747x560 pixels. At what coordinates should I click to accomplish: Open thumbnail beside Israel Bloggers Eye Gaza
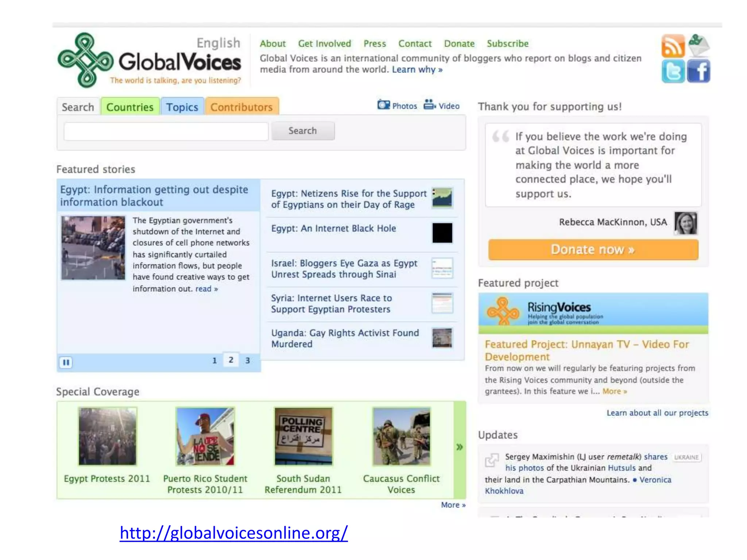click(x=442, y=268)
